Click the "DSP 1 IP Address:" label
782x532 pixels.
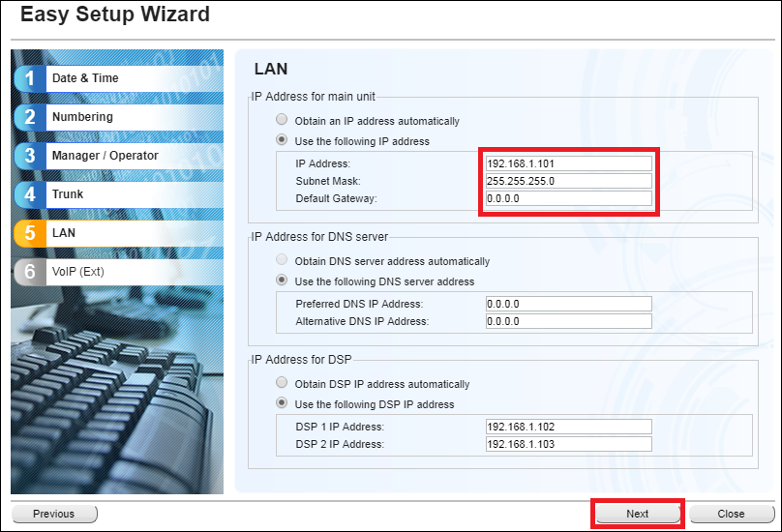(x=340, y=427)
